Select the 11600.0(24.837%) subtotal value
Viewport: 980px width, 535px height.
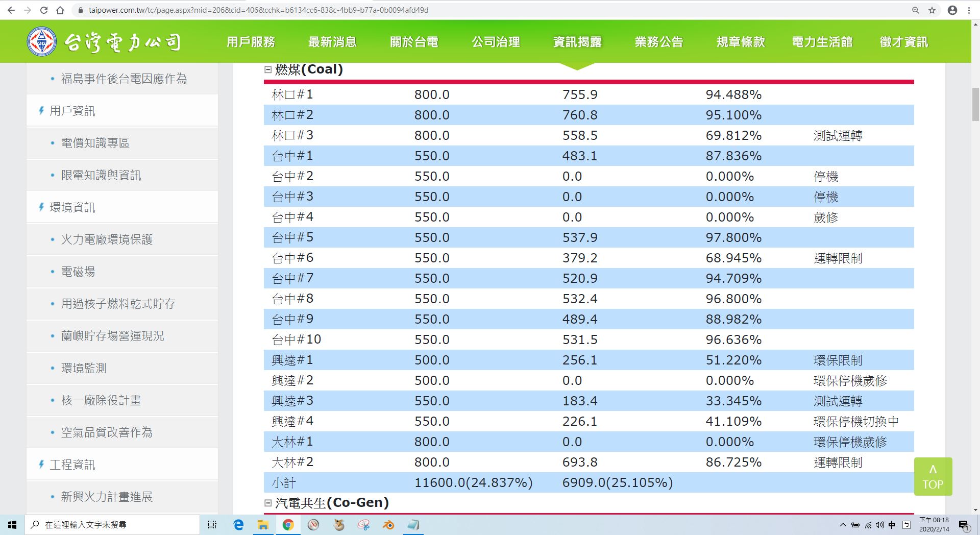[474, 483]
